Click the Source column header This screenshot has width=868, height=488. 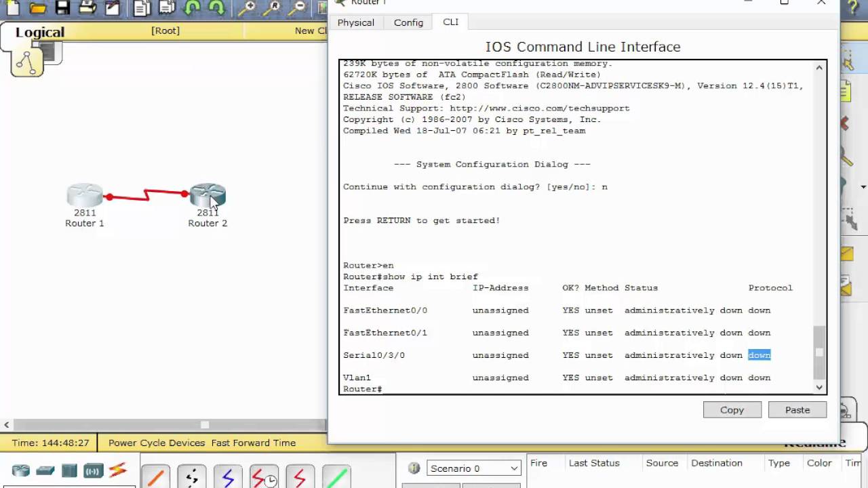tap(662, 463)
